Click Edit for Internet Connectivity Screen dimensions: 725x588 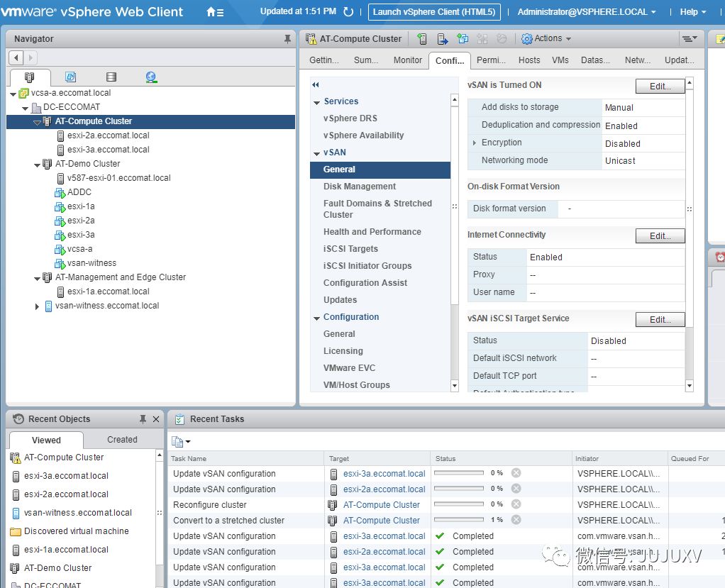(x=660, y=235)
